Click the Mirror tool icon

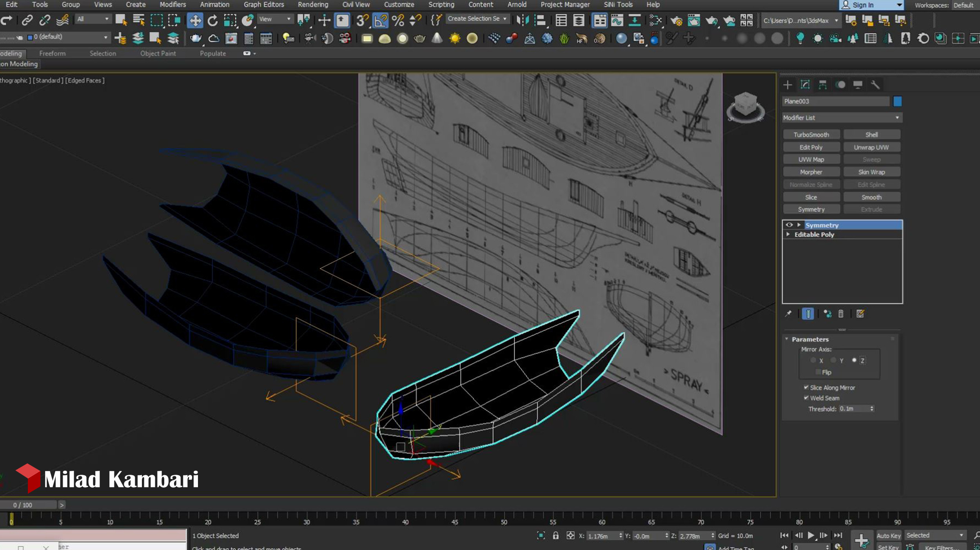pyautogui.click(x=523, y=20)
